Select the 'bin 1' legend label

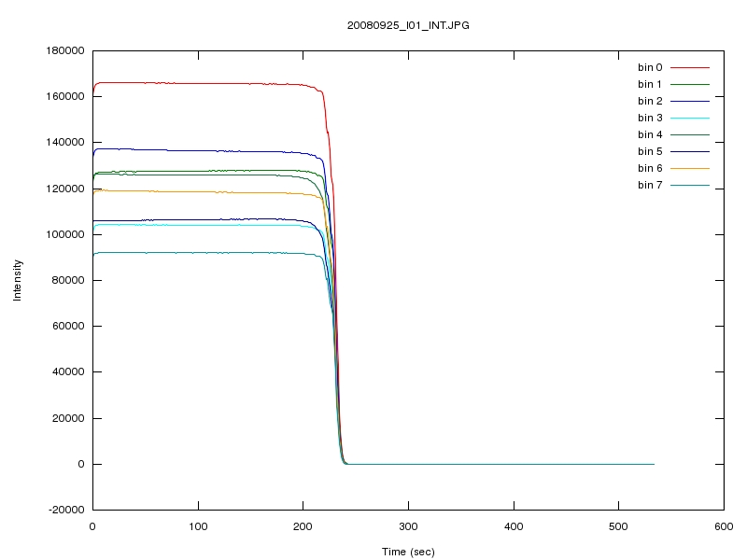[x=650, y=84]
